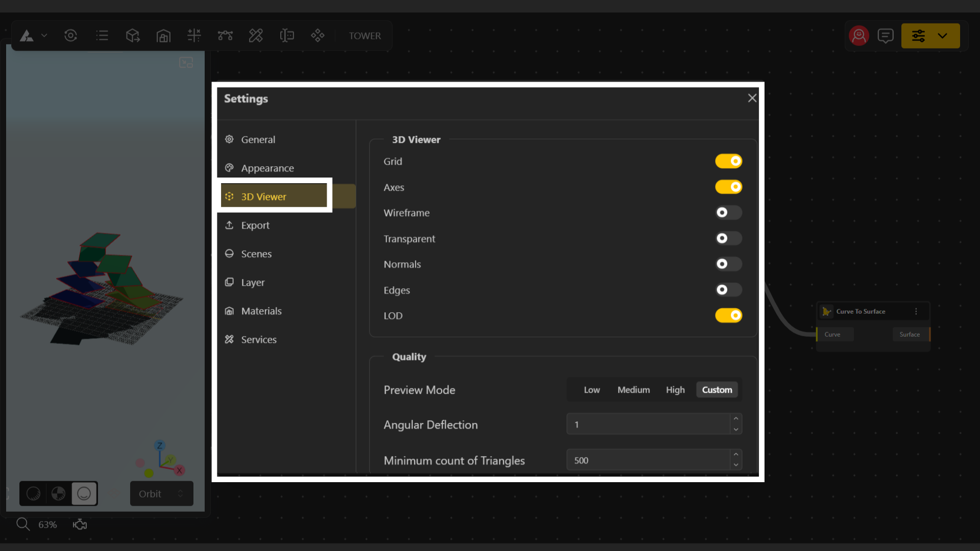Click the Angular Deflection input field
This screenshot has width=980, height=551.
click(648, 424)
